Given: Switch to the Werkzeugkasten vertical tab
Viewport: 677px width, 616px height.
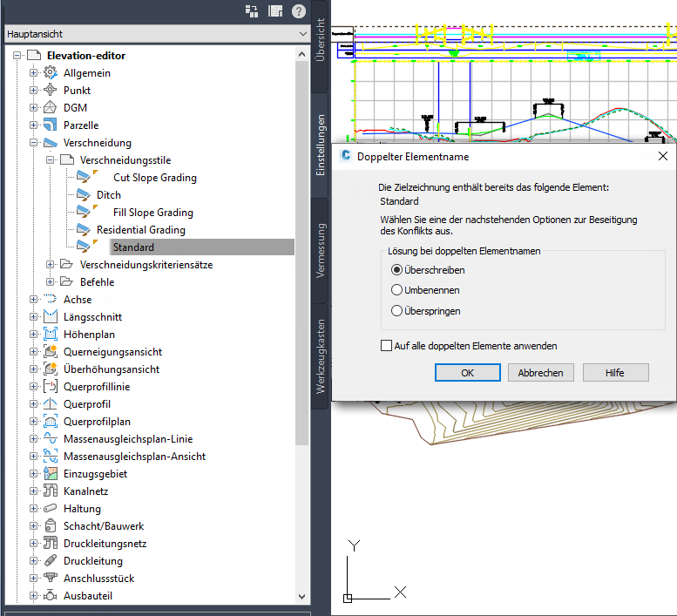Looking at the screenshot, I should coord(320,356).
